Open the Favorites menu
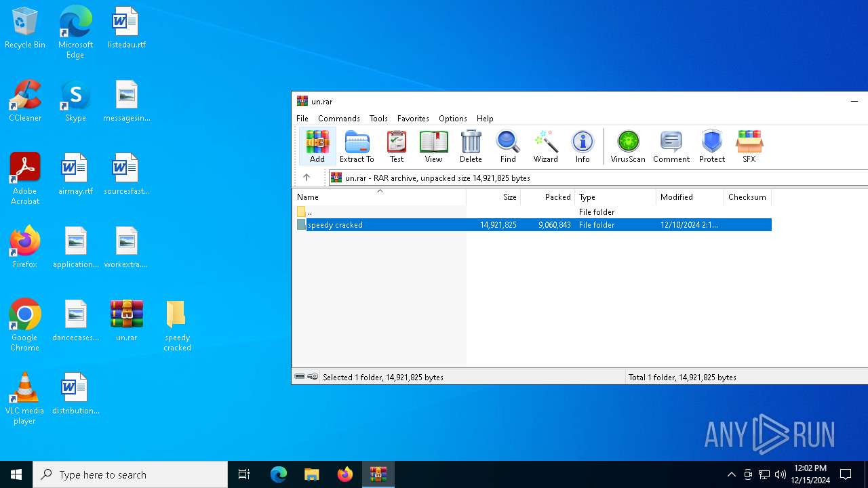The image size is (868, 488). pyautogui.click(x=413, y=118)
